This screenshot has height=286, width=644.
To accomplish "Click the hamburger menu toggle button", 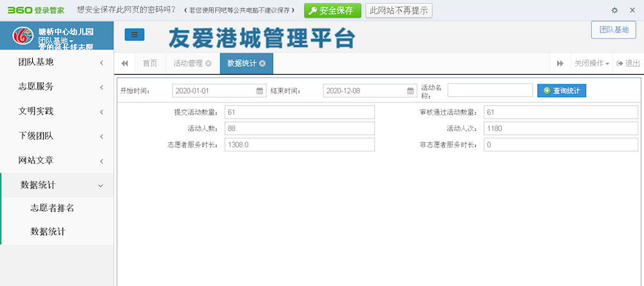I will tap(134, 35).
